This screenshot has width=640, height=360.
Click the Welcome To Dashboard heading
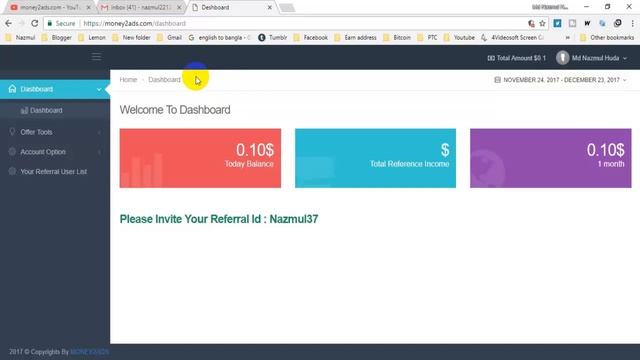(175, 110)
